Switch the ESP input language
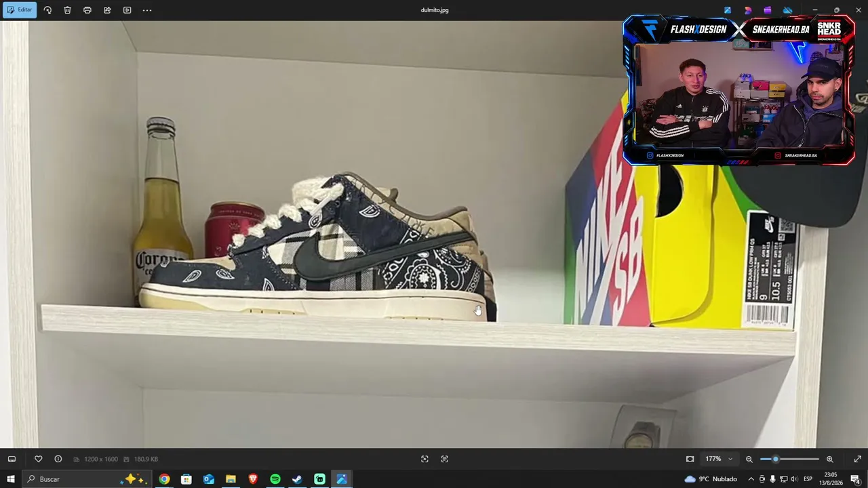Screen dimensions: 868x488 [x=808, y=479]
